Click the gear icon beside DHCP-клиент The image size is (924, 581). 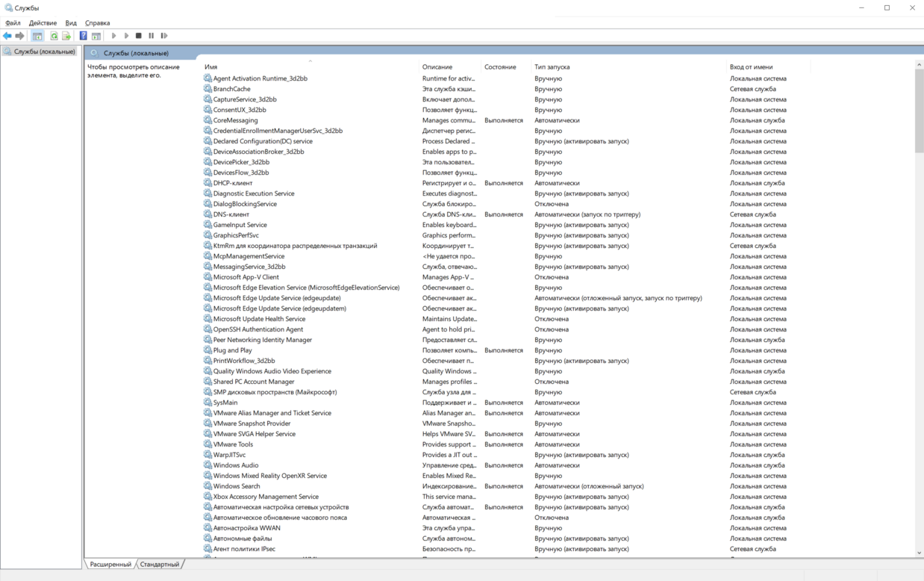[207, 183]
